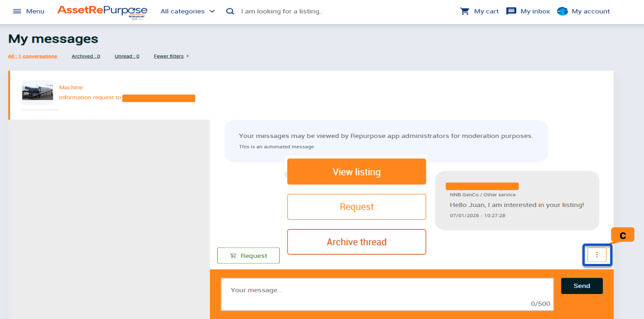Open My inbox message icon
The width and height of the screenshot is (644, 319).
click(x=511, y=11)
